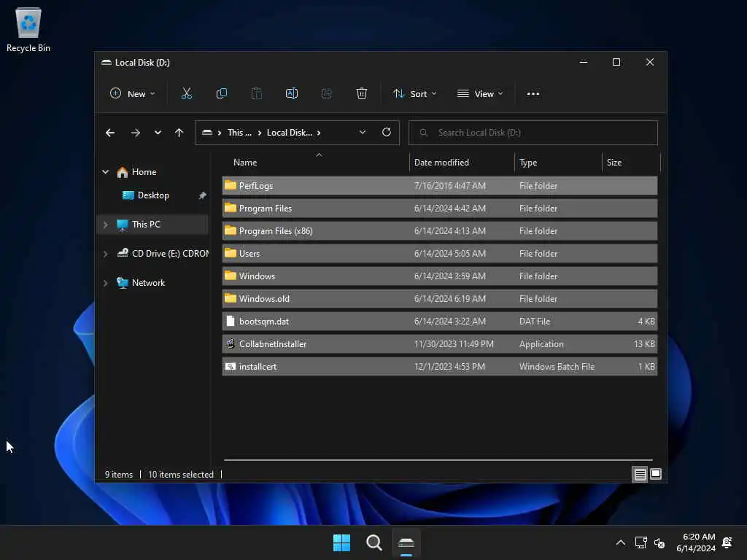The width and height of the screenshot is (747, 560).
Task: Click the Search Local Disk (D:) field
Action: 533,133
